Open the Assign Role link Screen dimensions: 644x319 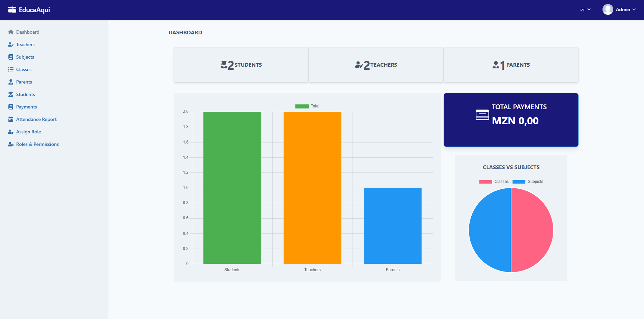tap(28, 132)
